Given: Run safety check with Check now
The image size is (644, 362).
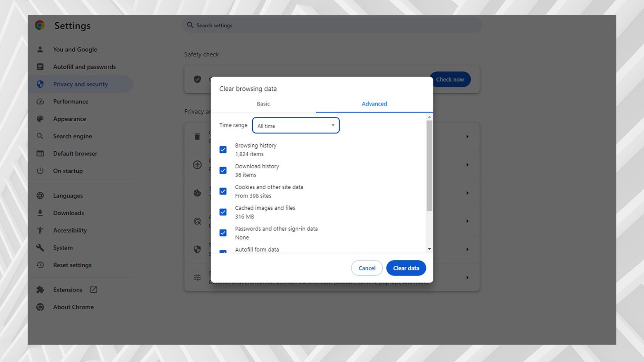Looking at the screenshot, I should 450,79.
